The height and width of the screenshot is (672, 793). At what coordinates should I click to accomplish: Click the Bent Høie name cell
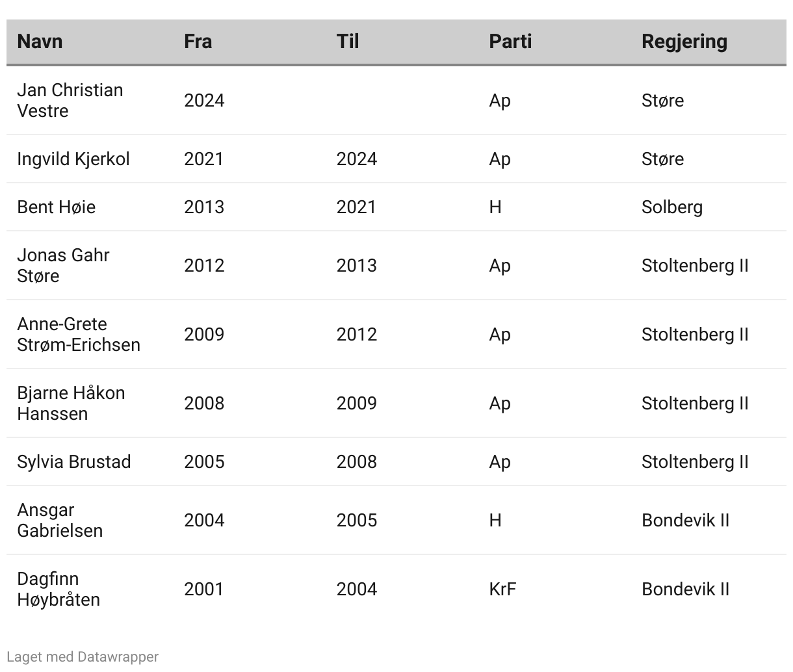pyautogui.click(x=56, y=207)
